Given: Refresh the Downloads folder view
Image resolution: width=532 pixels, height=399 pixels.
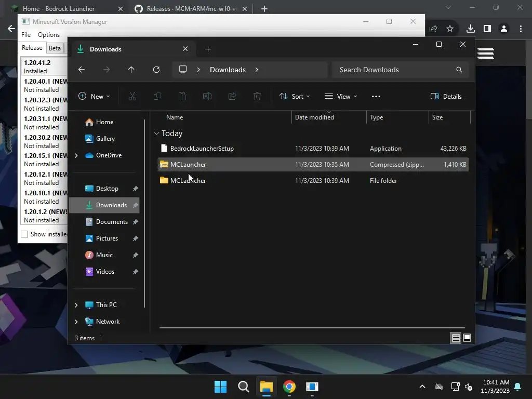Looking at the screenshot, I should pos(156,70).
